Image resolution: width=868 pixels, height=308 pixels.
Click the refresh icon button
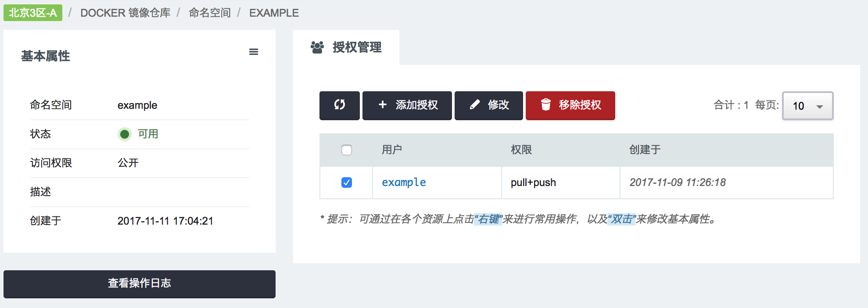339,105
